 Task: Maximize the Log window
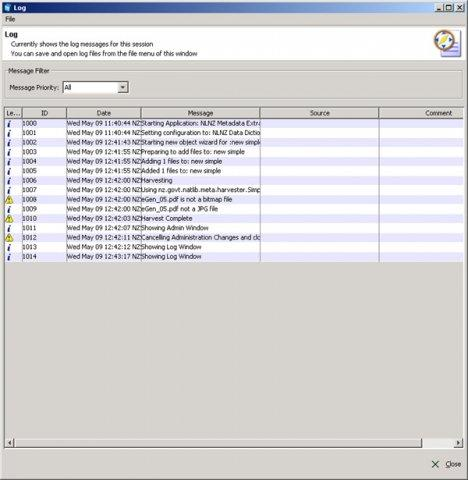click(x=449, y=7)
